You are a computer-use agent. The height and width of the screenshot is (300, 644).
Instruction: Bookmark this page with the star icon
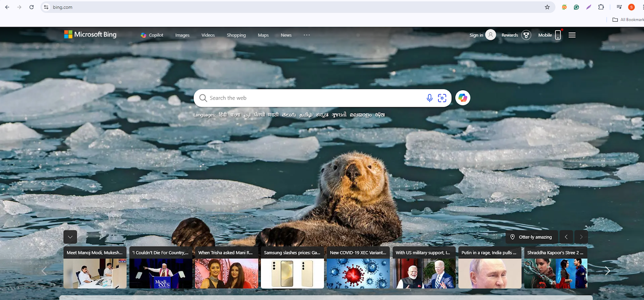(547, 7)
